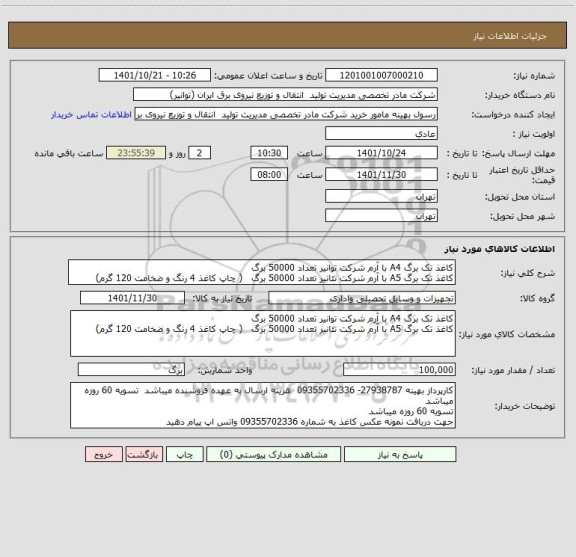
Task: Click the مشخصات کالای مورد نیاز text area
Action: coord(263,334)
